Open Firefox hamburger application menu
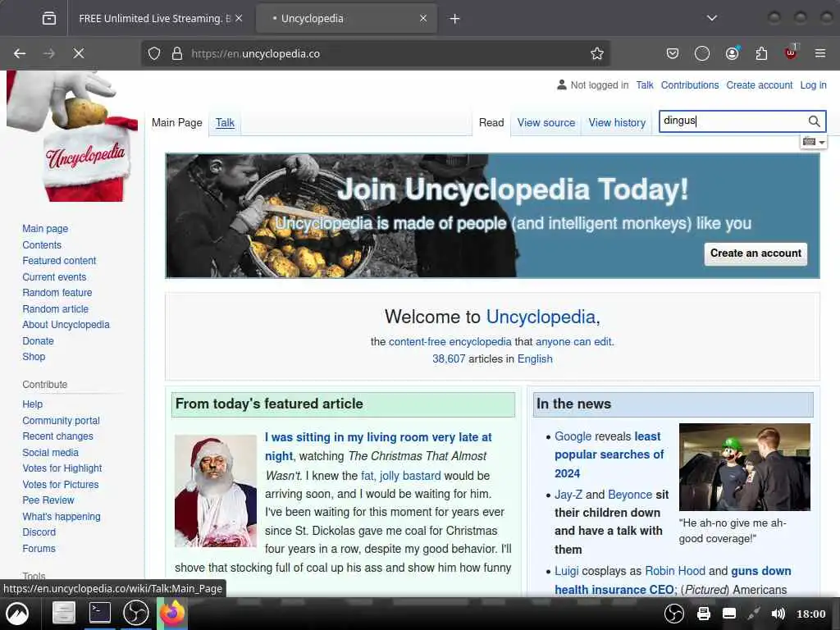This screenshot has height=630, width=840. [x=820, y=53]
